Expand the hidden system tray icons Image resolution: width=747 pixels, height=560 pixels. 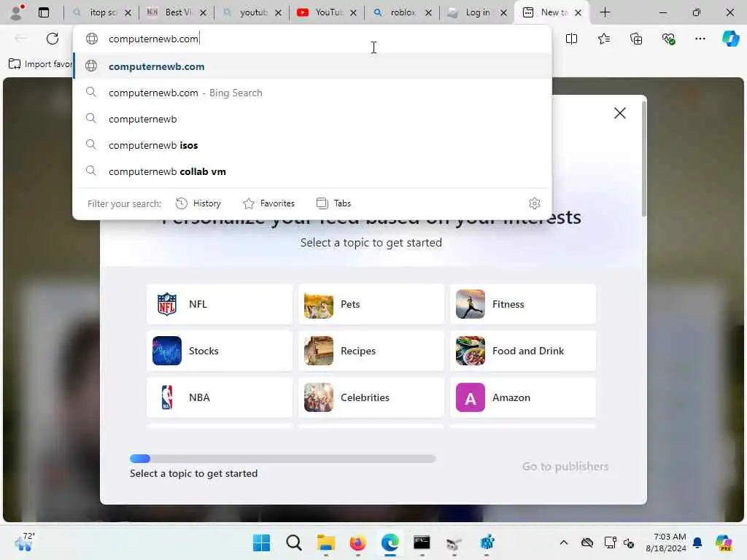coord(564,542)
